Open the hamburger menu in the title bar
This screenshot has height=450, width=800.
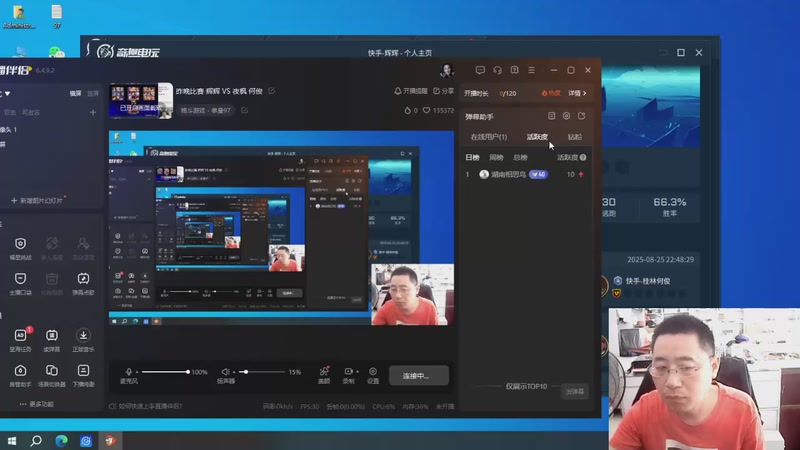[x=531, y=70]
